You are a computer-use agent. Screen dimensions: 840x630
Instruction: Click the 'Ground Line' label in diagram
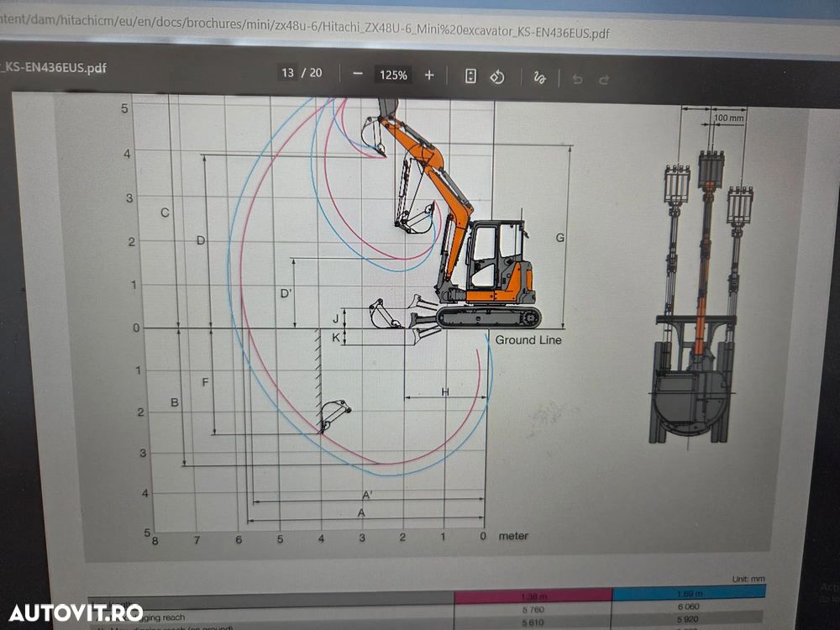click(528, 339)
